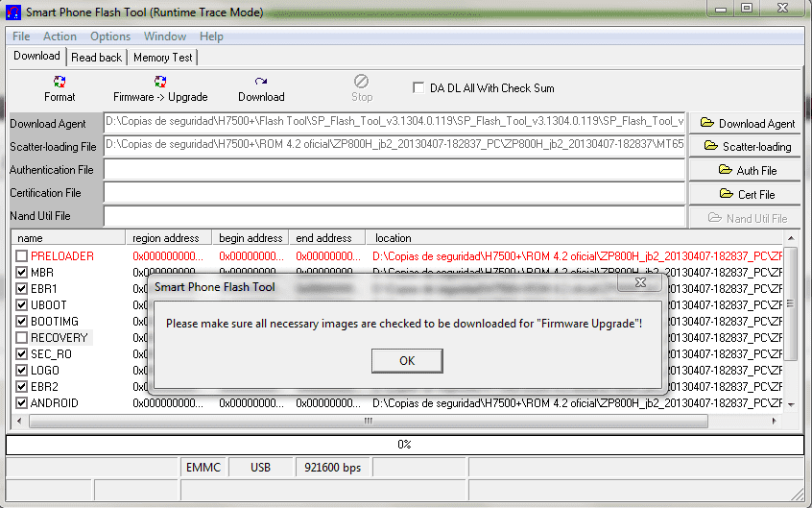
Task: Switch to the Download tab
Action: [36, 56]
